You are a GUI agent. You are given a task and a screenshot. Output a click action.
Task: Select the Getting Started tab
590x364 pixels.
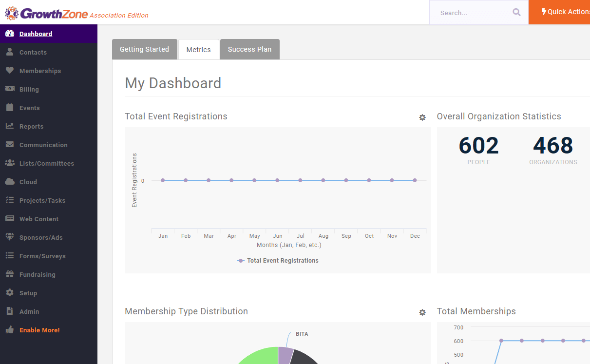(145, 49)
